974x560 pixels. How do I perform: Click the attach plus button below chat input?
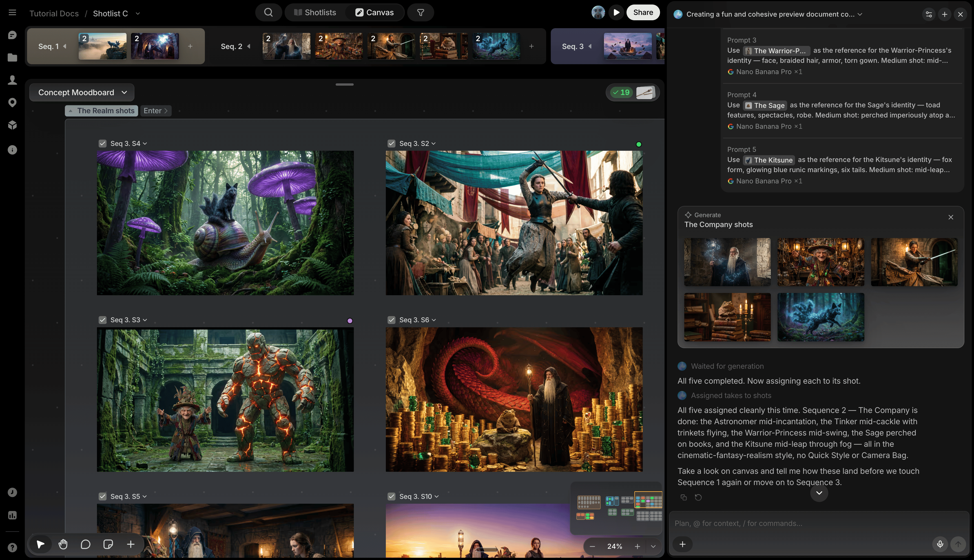682,544
